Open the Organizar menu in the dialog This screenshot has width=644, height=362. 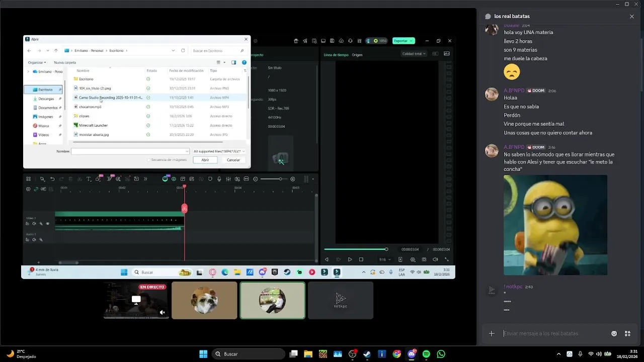37,62
